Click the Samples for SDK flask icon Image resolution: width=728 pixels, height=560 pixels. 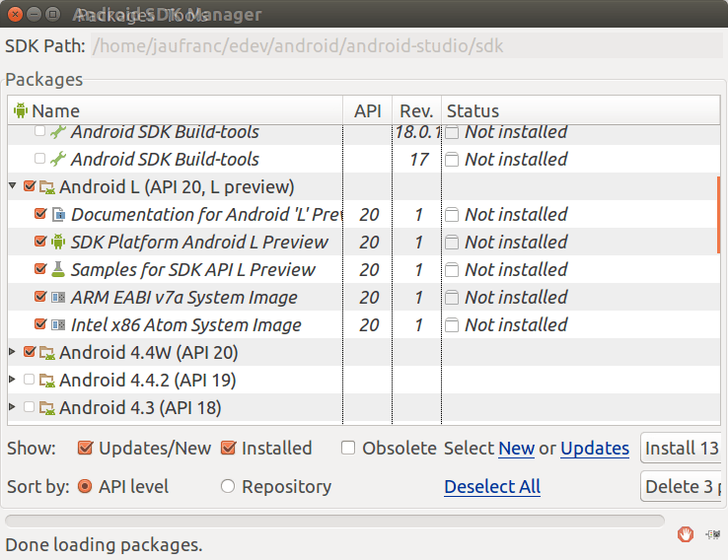pyautogui.click(x=58, y=269)
